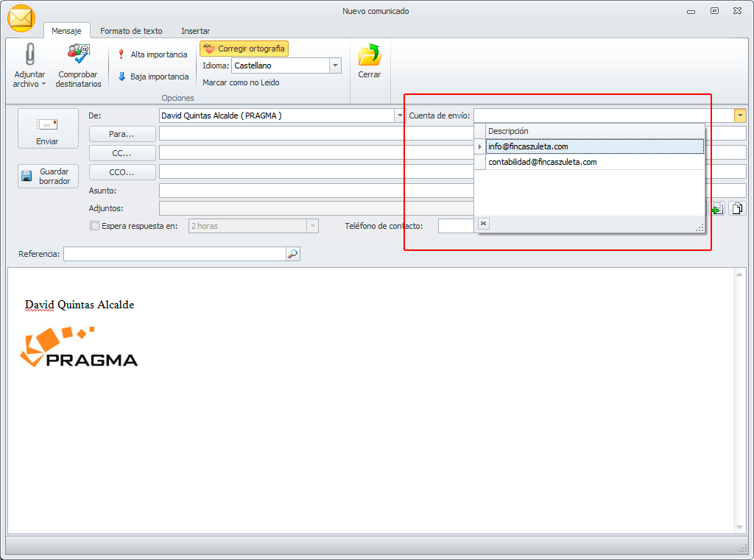Enable Espera respuesta en checkbox

click(x=95, y=225)
